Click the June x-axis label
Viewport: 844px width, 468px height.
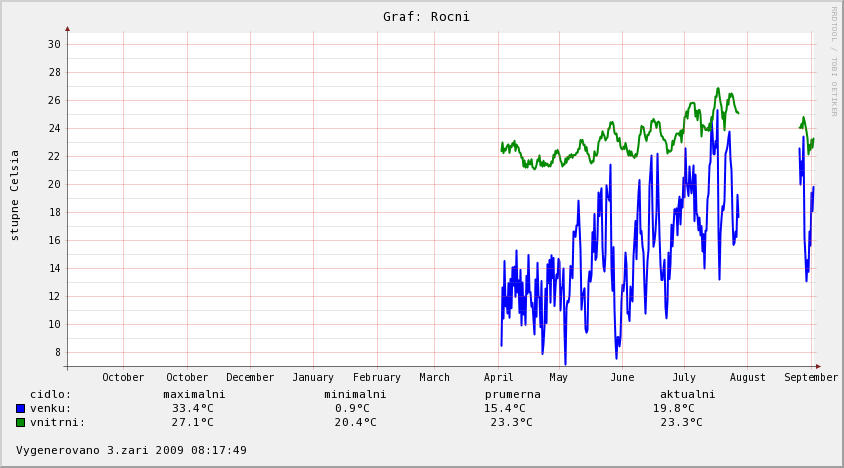622,378
